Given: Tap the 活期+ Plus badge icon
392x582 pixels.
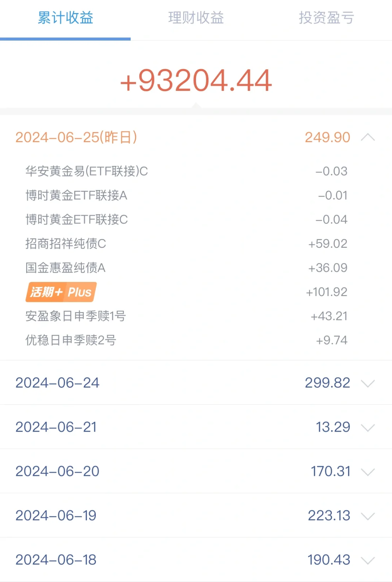Looking at the screenshot, I should [61, 292].
